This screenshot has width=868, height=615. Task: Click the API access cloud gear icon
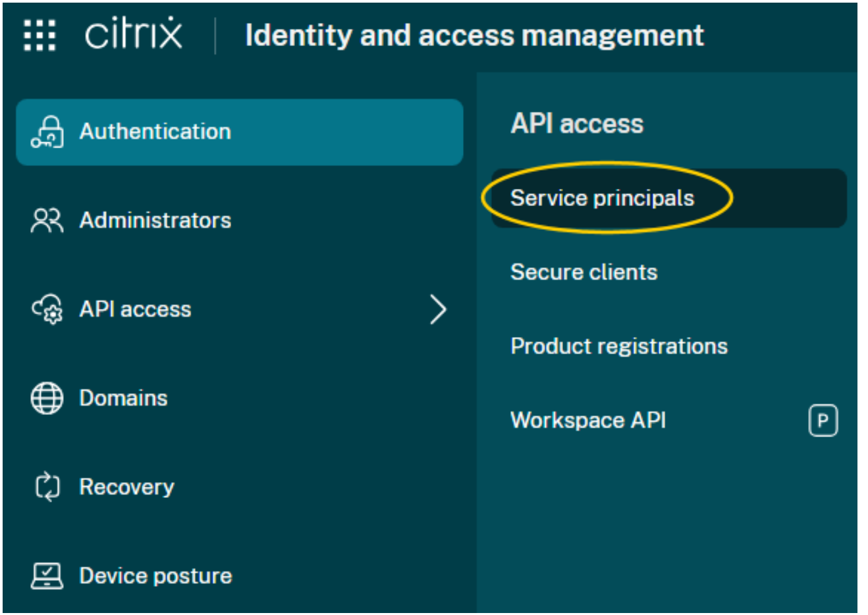(x=47, y=309)
